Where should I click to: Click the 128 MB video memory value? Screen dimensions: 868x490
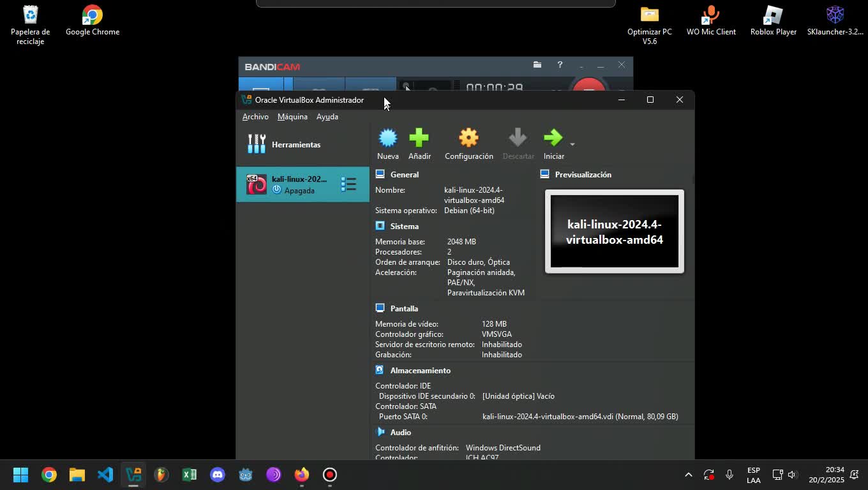pos(494,324)
